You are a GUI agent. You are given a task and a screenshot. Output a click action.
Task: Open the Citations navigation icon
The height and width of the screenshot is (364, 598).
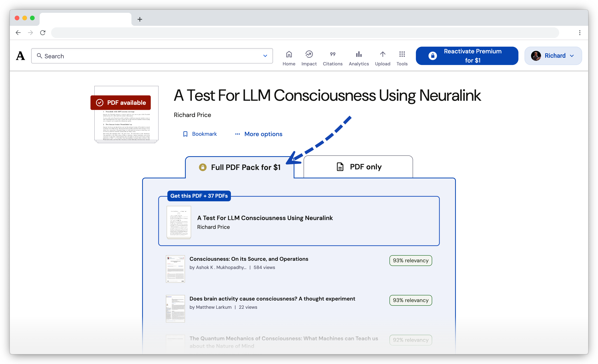332,54
